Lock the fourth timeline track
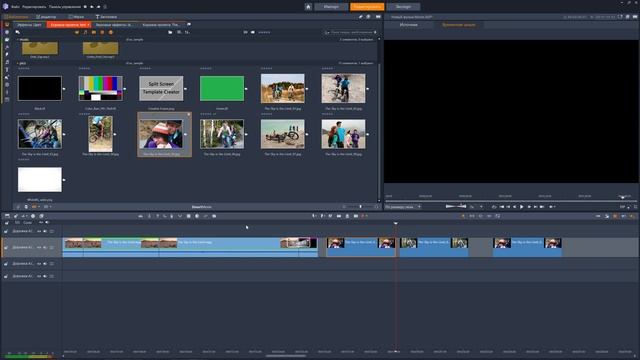The width and height of the screenshot is (640, 360). click(x=6, y=276)
